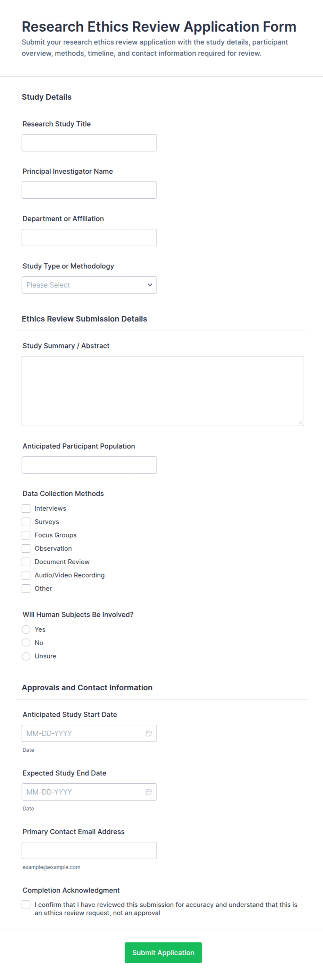Click the dropdown chevron arrow in Please Select

pos(150,285)
